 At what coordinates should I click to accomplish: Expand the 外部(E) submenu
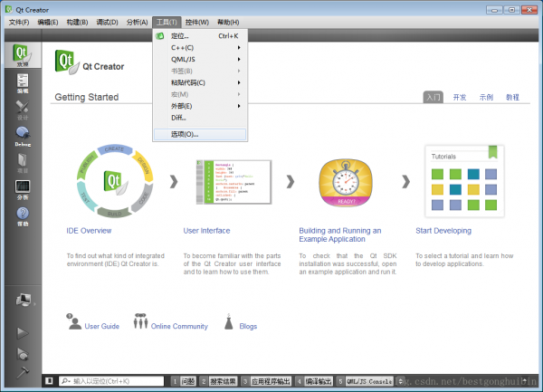coord(200,106)
